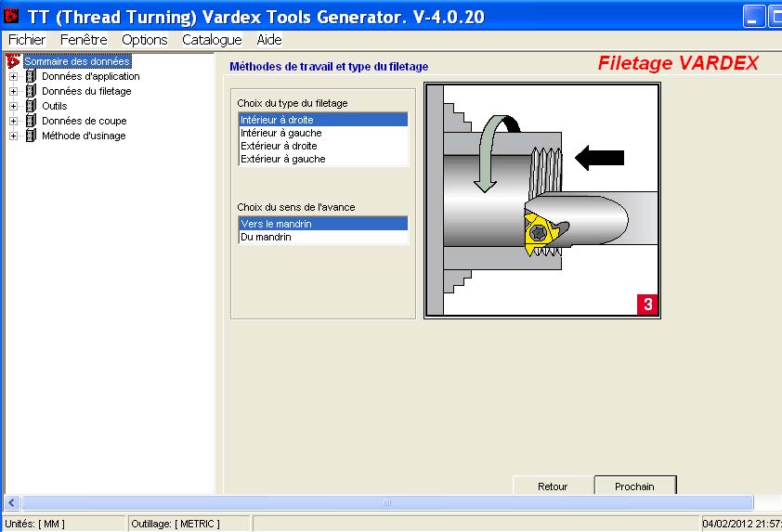Expand the Méthode d'usinage tree node

click(x=13, y=136)
